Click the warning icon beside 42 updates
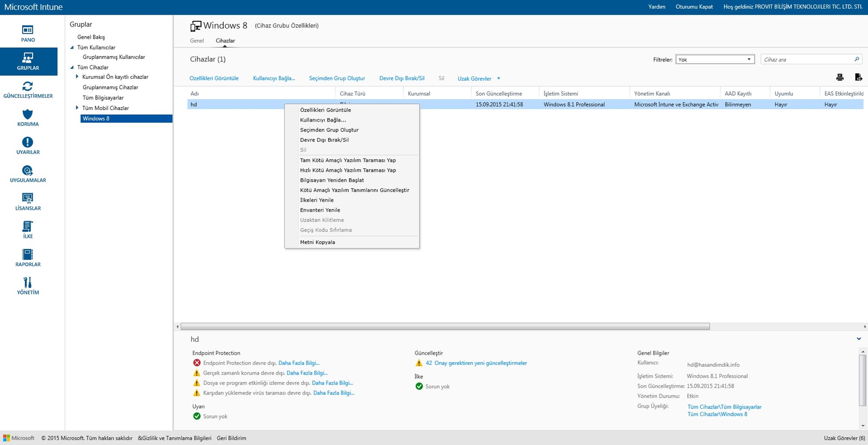The height and width of the screenshot is (445, 868). (419, 363)
